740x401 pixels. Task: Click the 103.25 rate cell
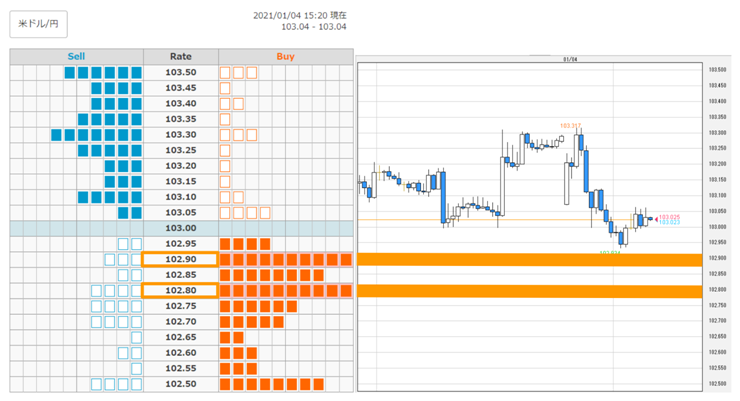coord(181,150)
